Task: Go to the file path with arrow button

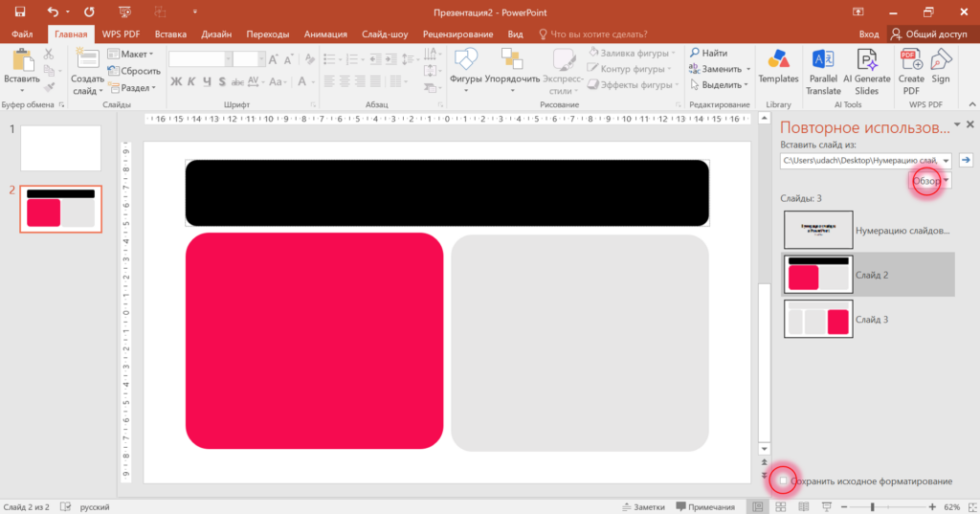Action: click(x=967, y=161)
